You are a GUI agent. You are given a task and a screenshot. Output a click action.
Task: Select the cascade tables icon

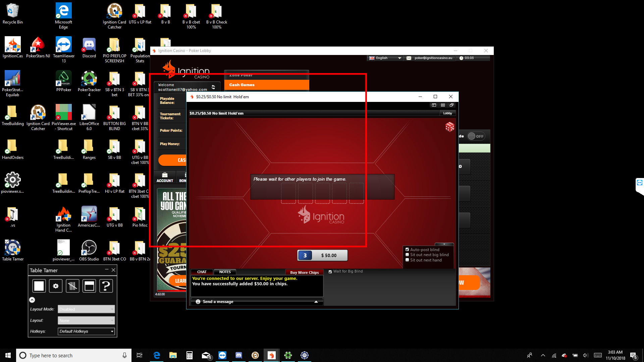coord(451,105)
